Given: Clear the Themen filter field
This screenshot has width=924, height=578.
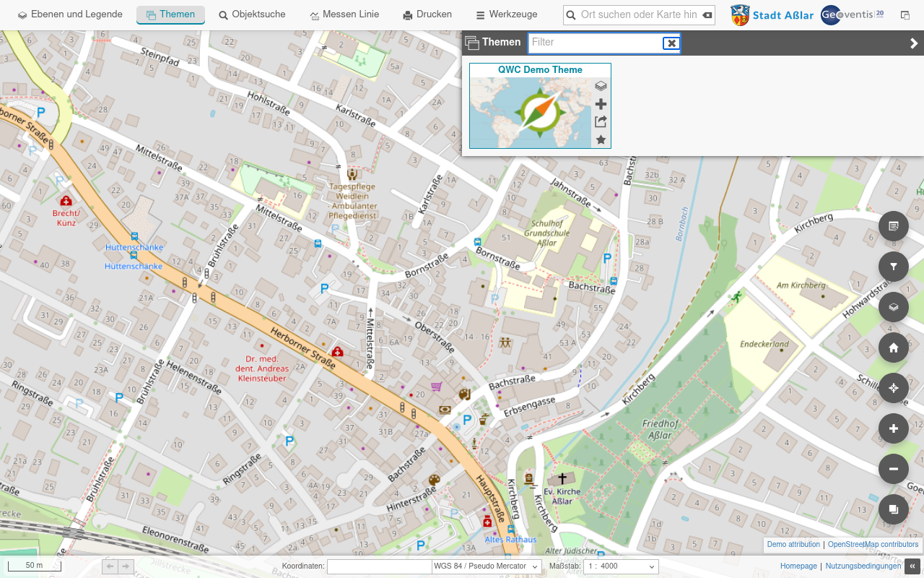Looking at the screenshot, I should click(671, 43).
